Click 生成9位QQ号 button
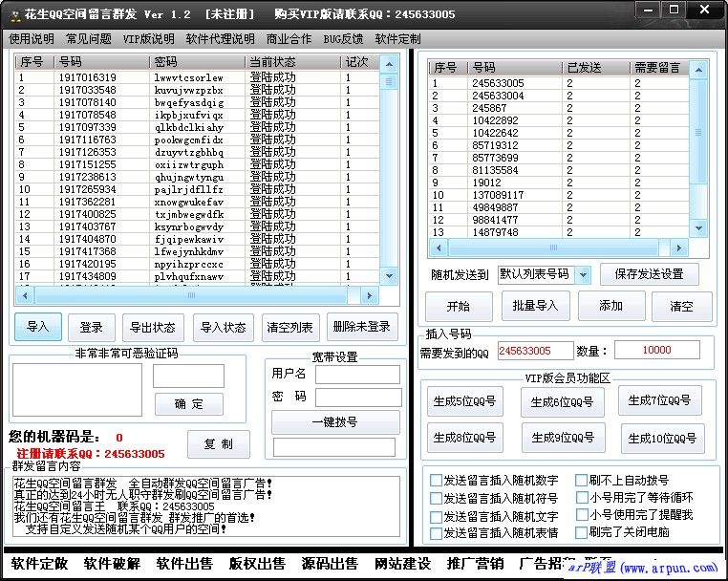728x581 pixels. (x=563, y=437)
